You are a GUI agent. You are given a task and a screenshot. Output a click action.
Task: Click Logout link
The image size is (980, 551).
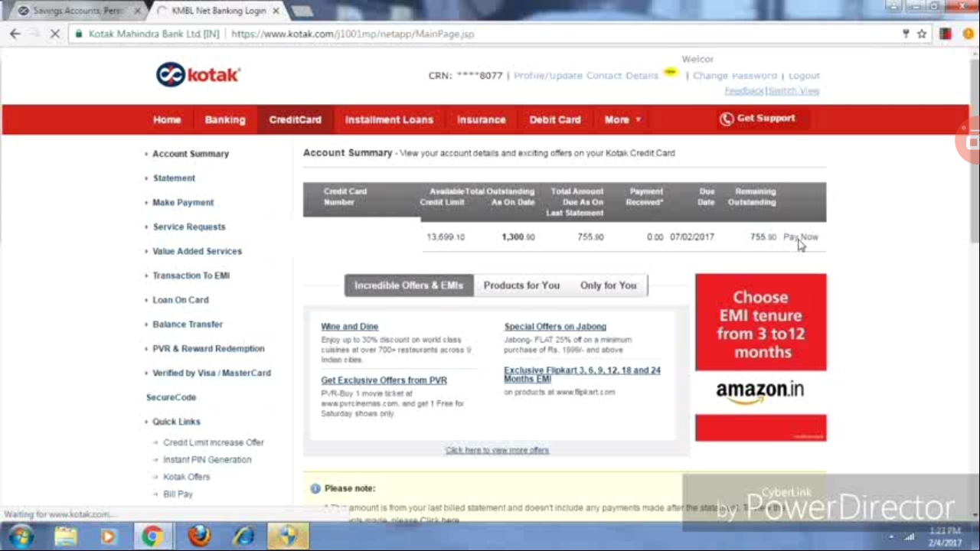[x=804, y=76]
